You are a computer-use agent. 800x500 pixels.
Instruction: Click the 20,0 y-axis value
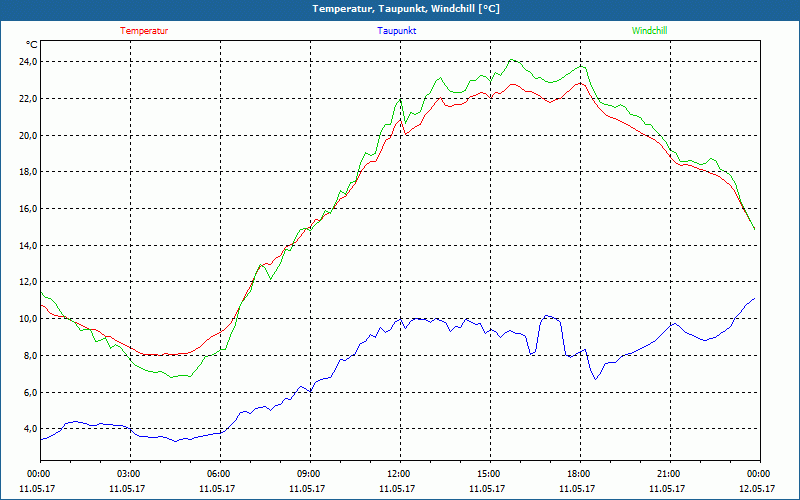point(29,135)
